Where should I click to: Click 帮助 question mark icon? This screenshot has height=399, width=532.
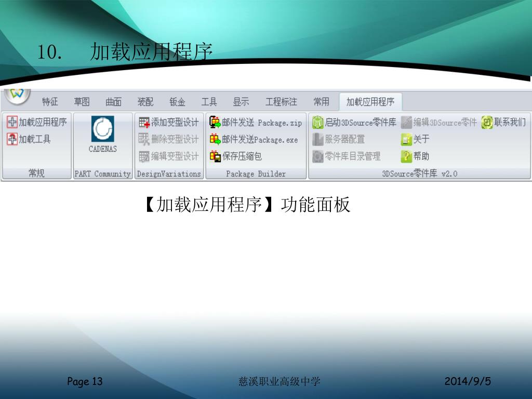406,156
